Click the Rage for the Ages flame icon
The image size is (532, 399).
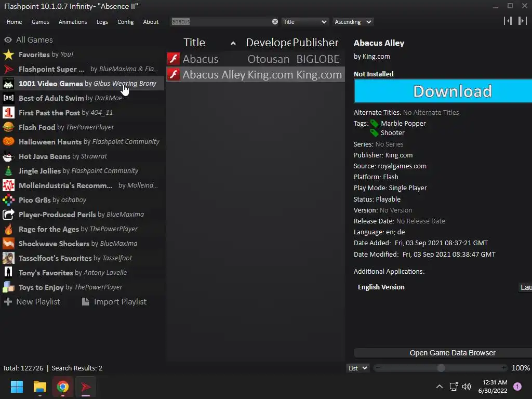(8, 229)
